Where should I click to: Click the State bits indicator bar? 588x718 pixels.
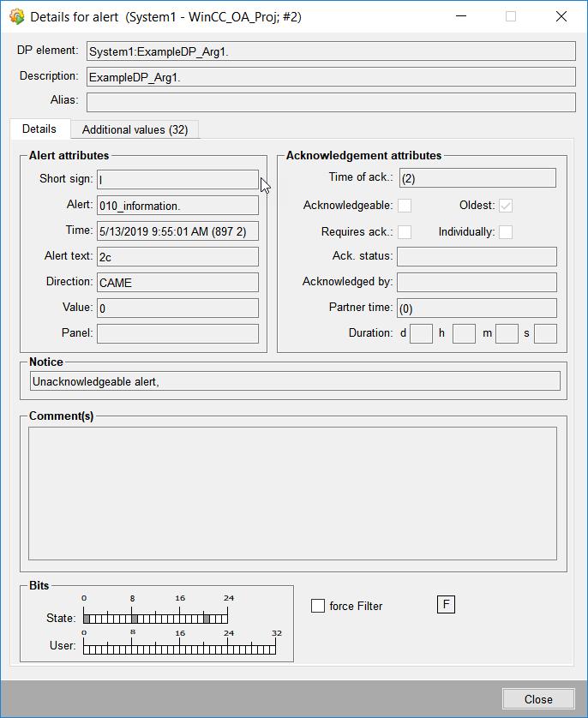(x=155, y=618)
